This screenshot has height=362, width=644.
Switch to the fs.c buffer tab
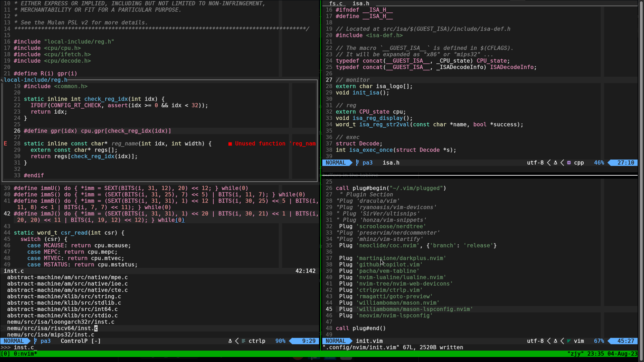[336, 3]
